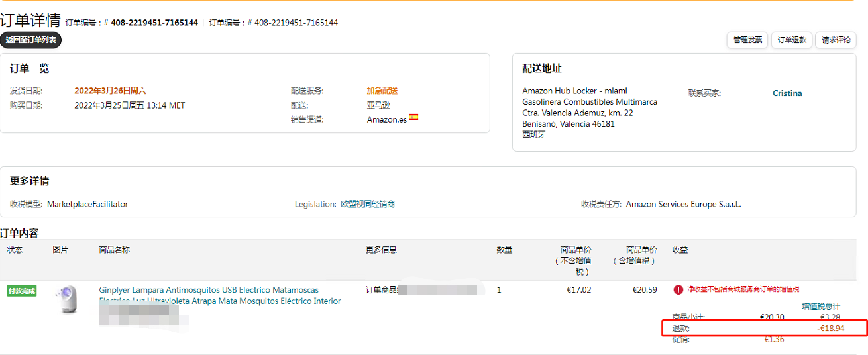Click the red warning icon in the 收益 column
The width and height of the screenshot is (868, 355).
[678, 289]
